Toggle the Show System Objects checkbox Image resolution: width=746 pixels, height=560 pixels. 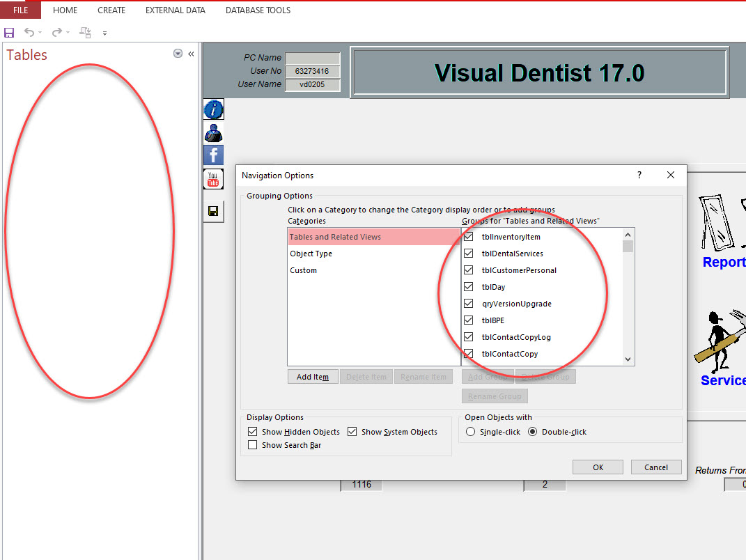point(352,432)
